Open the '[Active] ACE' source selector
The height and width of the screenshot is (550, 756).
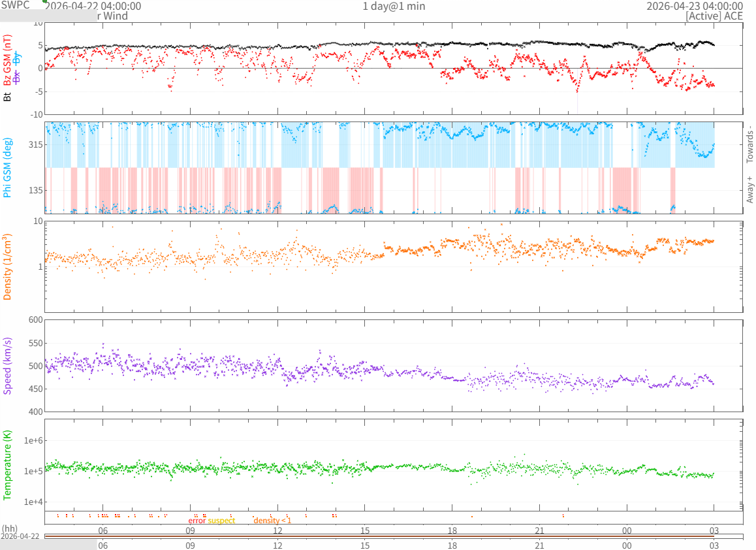714,16
